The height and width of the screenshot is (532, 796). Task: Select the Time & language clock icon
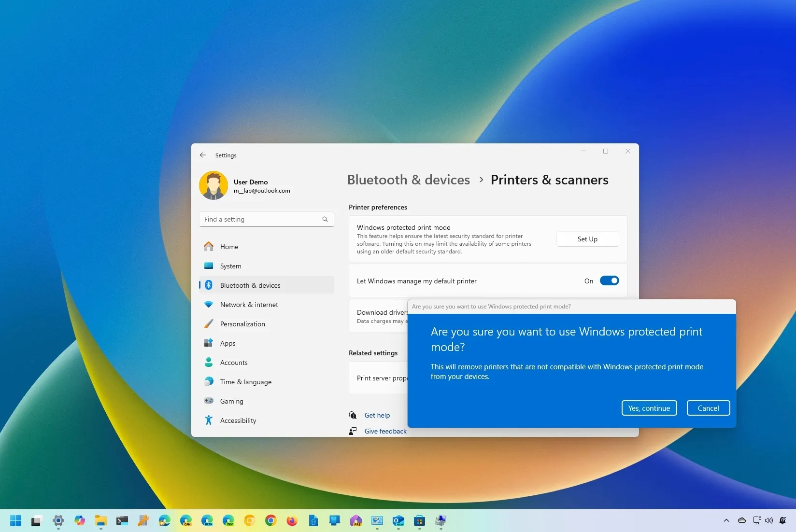point(209,381)
